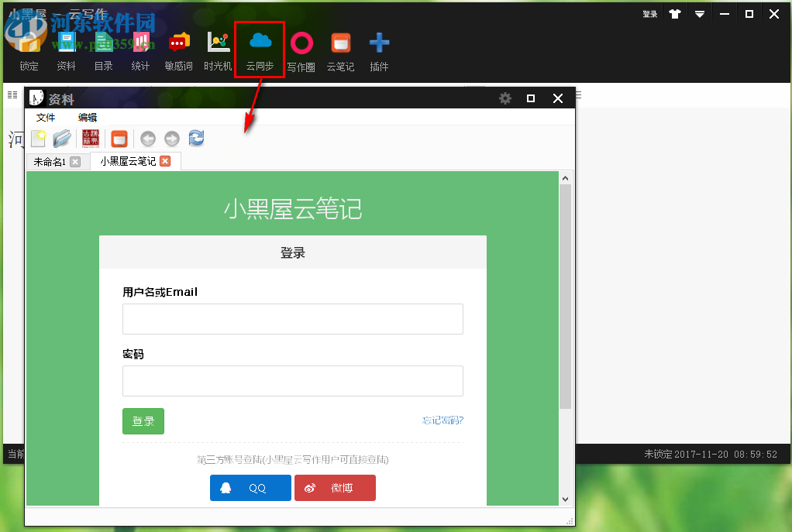
Task: Open settings gear in the 资料 window
Action: (x=505, y=98)
